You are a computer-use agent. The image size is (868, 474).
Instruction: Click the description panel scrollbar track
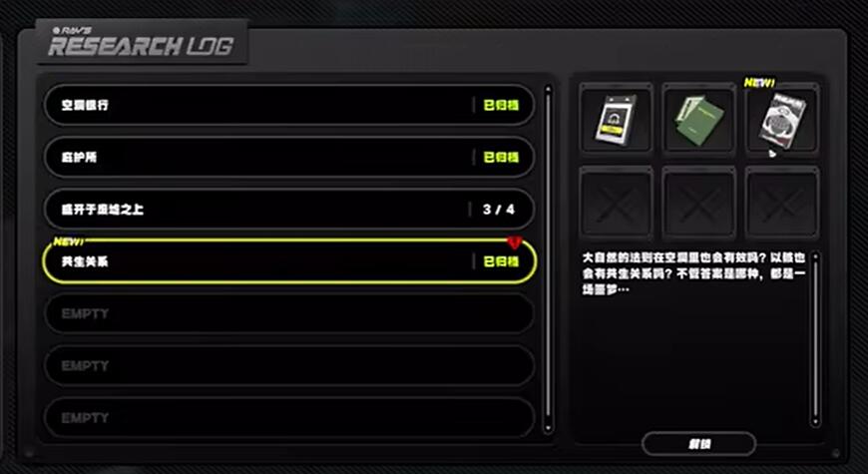point(815,339)
